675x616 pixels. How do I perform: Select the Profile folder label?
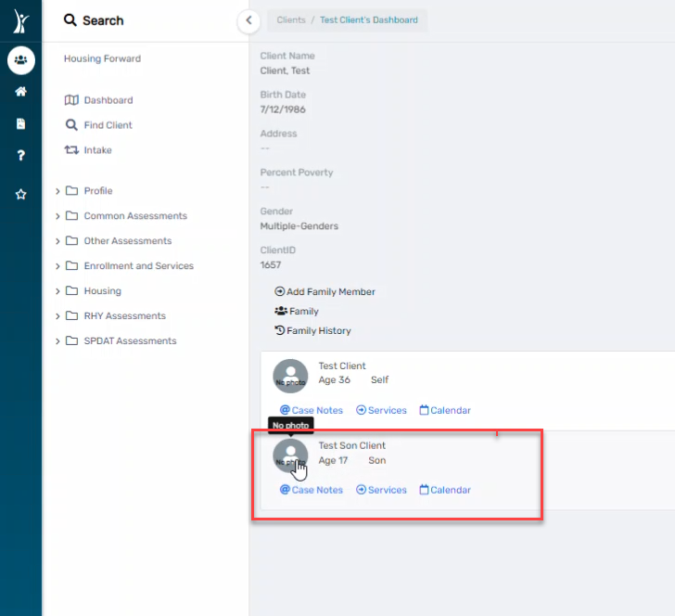click(x=98, y=190)
